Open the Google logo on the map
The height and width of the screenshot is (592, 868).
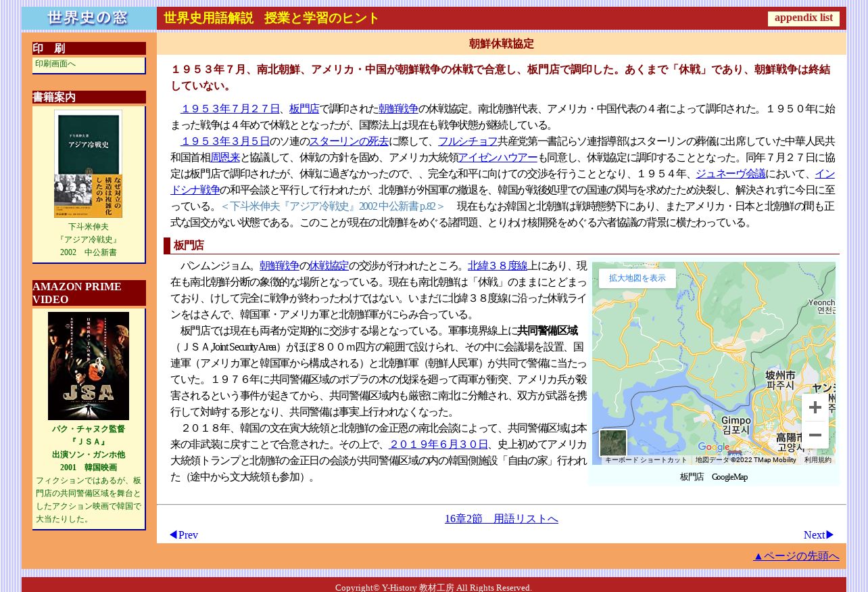pos(713,447)
